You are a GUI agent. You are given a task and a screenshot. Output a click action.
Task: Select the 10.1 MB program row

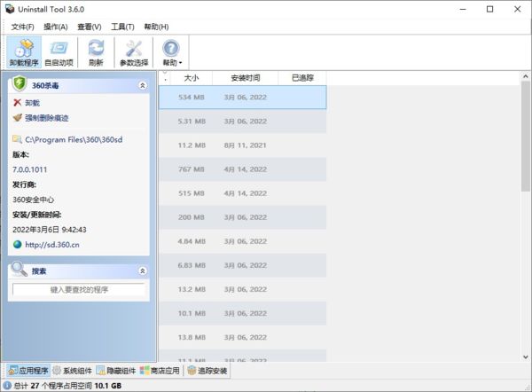(243, 313)
